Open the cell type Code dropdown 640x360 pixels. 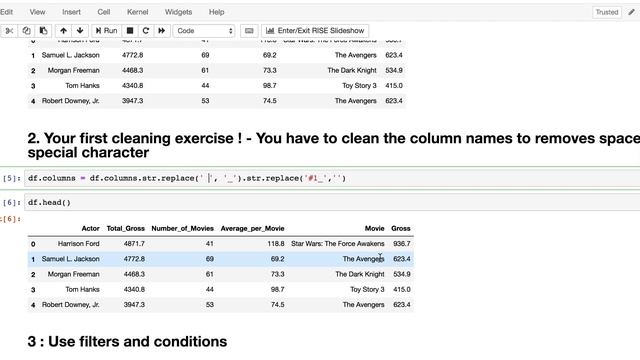coord(204,31)
